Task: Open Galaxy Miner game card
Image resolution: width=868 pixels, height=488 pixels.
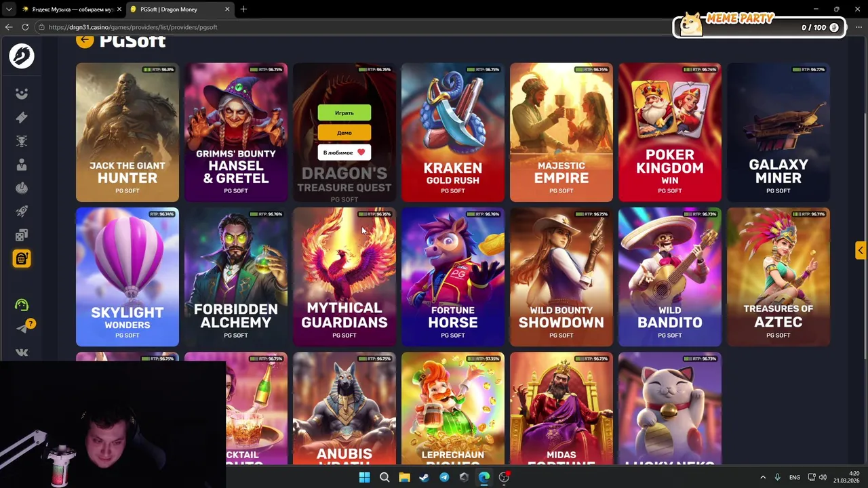Action: coord(778,133)
